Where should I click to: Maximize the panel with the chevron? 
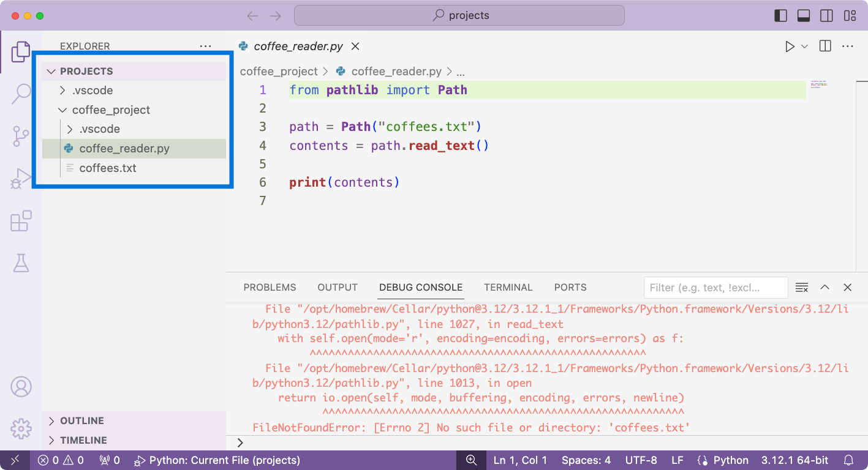[x=825, y=287]
